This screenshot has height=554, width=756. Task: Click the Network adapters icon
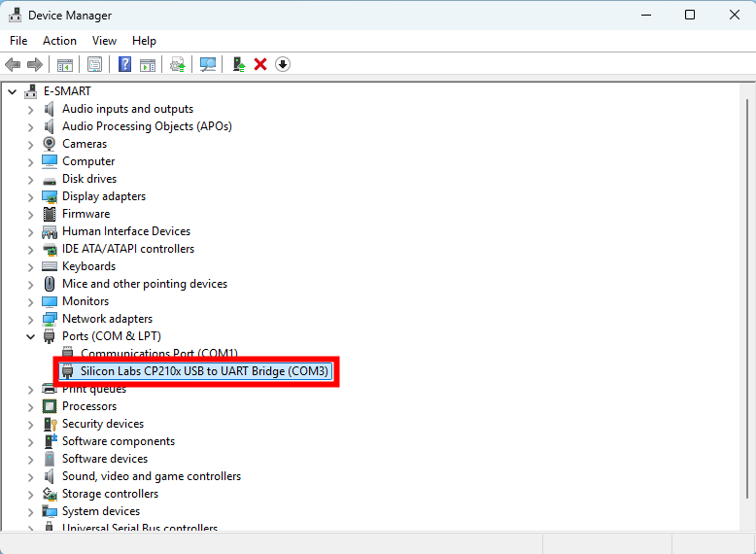click(50, 319)
